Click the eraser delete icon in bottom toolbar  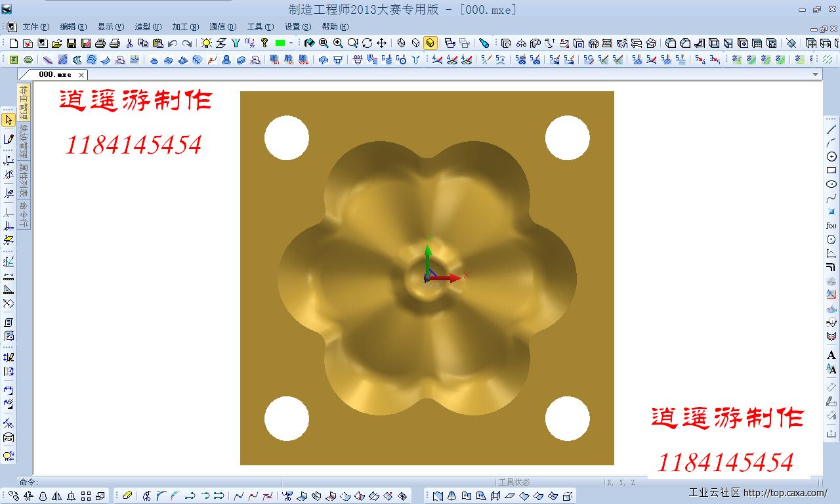(x=127, y=495)
